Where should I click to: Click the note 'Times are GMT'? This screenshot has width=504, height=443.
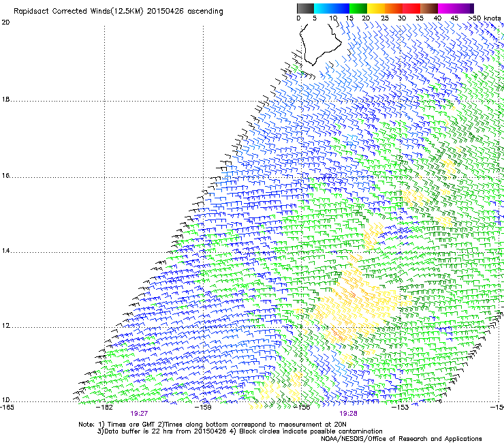coord(131,425)
